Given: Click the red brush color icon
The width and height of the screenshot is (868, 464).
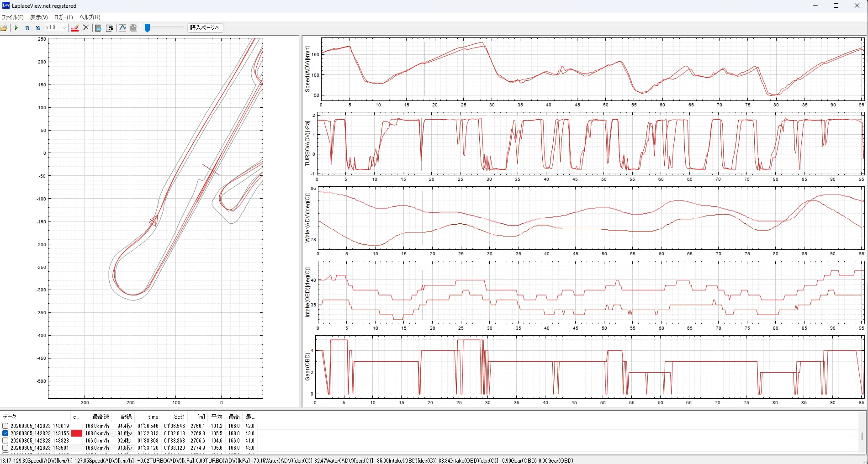Looking at the screenshot, I should 75,28.
